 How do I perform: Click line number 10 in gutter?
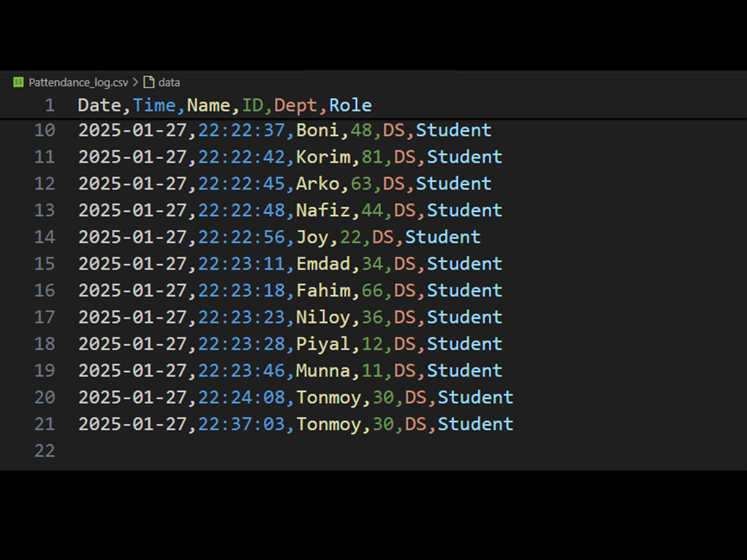coord(45,130)
